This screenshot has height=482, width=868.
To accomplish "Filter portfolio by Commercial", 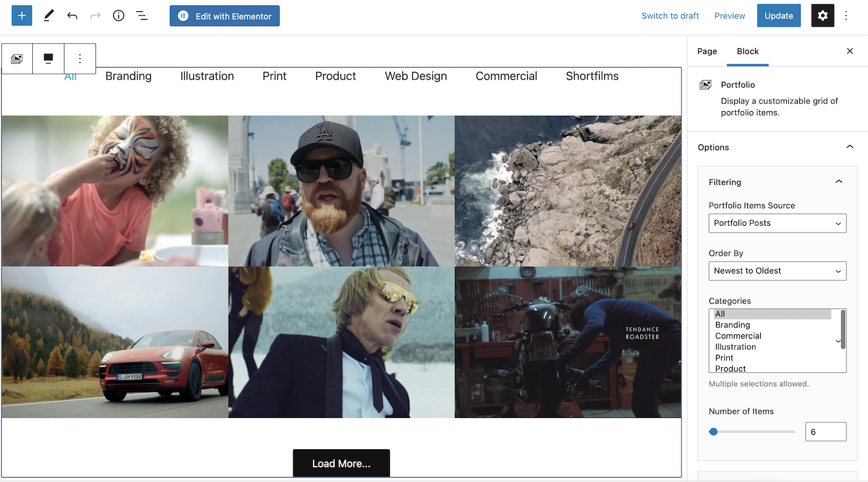I will (x=507, y=76).
